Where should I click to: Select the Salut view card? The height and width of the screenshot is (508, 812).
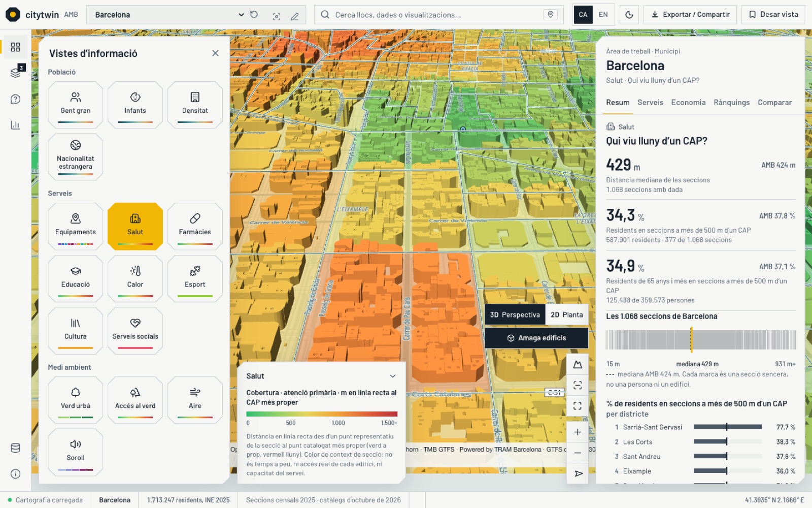135,226
